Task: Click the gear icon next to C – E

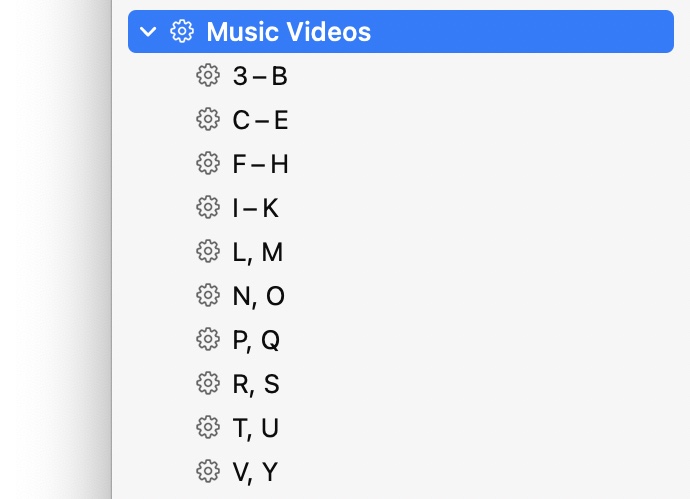Action: point(207,120)
